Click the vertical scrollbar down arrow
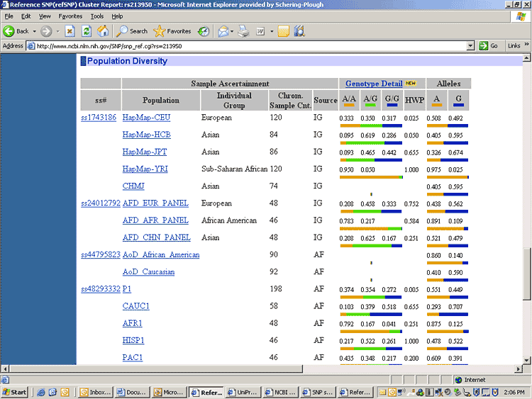532x399 pixels. coord(526,360)
